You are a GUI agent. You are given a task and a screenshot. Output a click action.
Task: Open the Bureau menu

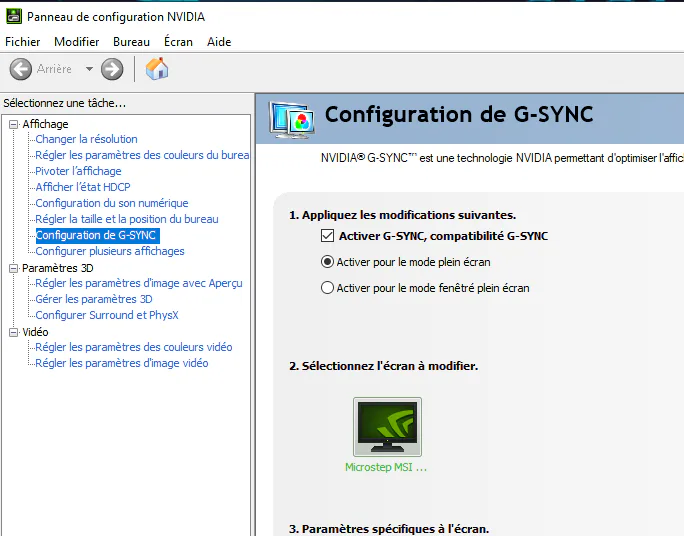[x=131, y=42]
